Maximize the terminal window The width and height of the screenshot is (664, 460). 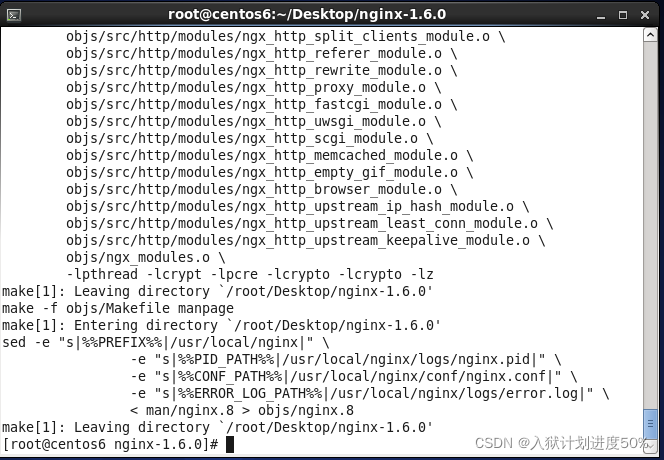point(622,15)
